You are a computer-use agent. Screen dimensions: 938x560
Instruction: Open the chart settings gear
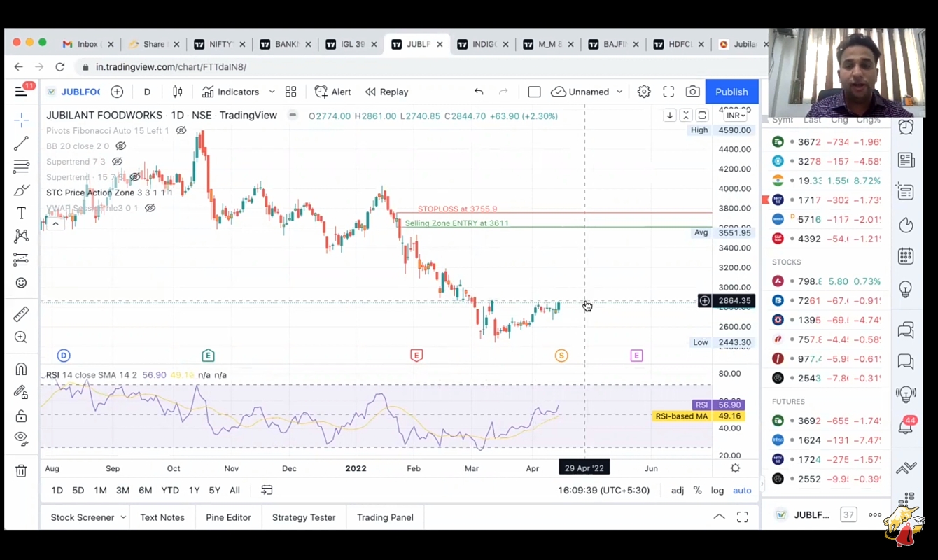point(644,92)
